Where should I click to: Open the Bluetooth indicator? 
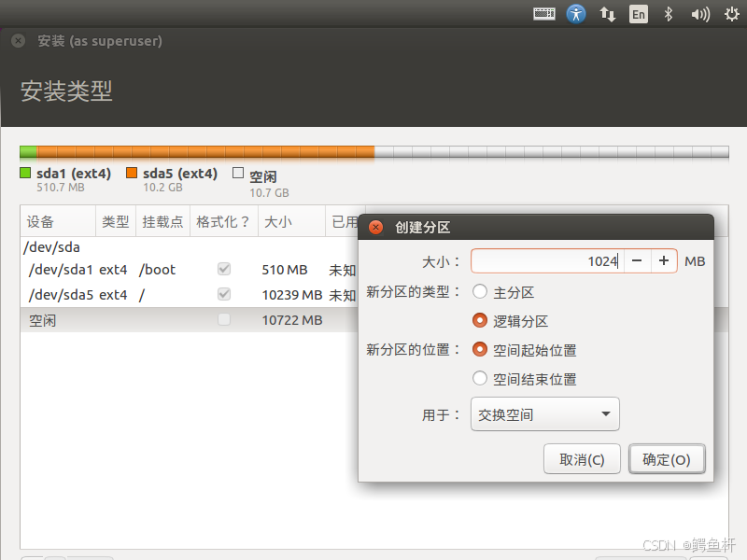coord(669,14)
